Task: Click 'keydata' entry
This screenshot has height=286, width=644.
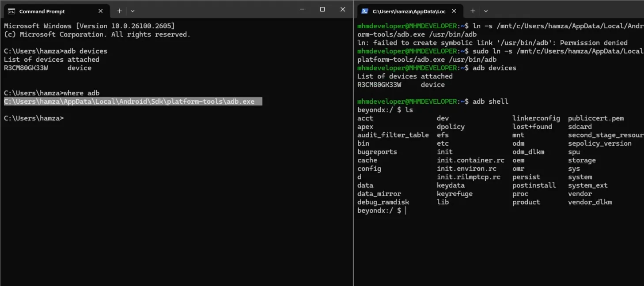Action: [451, 185]
